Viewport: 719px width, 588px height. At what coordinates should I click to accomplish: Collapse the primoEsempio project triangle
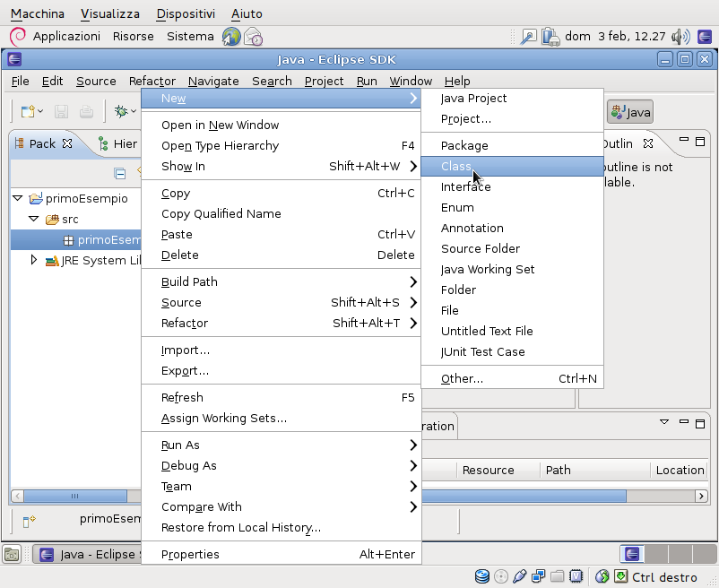(17, 198)
